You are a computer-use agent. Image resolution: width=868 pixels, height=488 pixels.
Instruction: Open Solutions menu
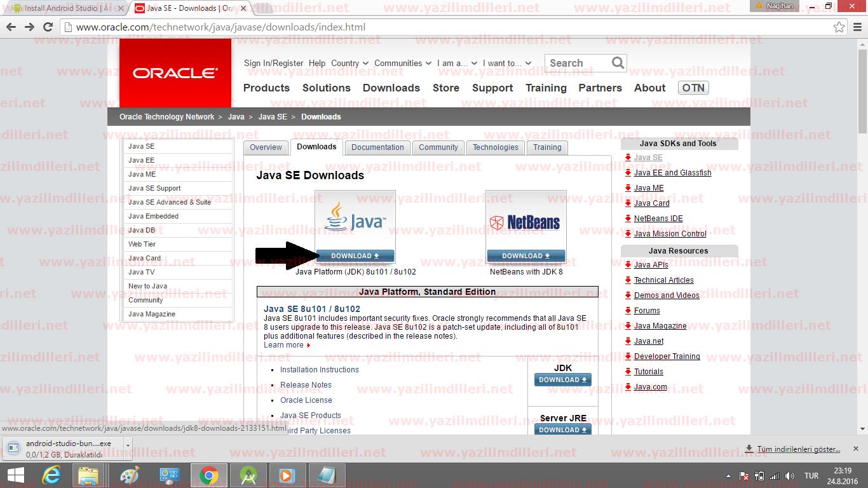(327, 88)
